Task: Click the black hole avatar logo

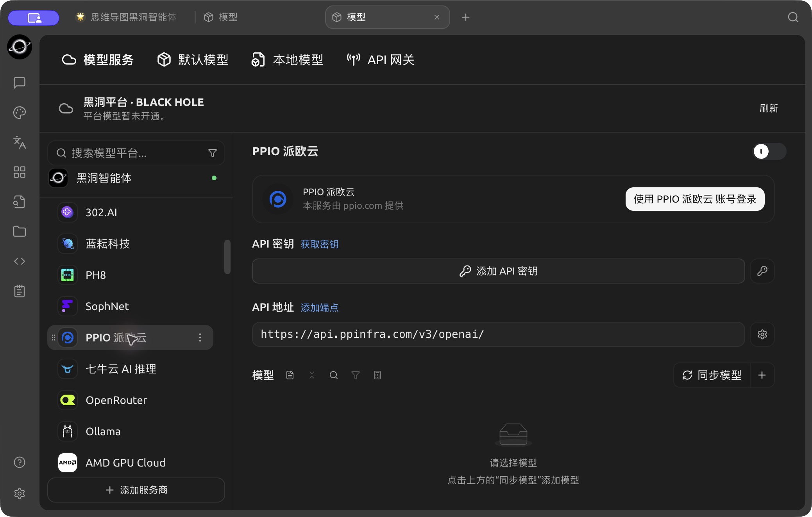Action: point(20,47)
